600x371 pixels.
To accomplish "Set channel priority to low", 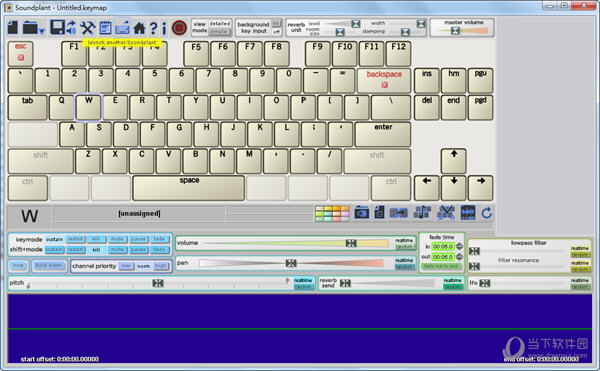I will 126,266.
